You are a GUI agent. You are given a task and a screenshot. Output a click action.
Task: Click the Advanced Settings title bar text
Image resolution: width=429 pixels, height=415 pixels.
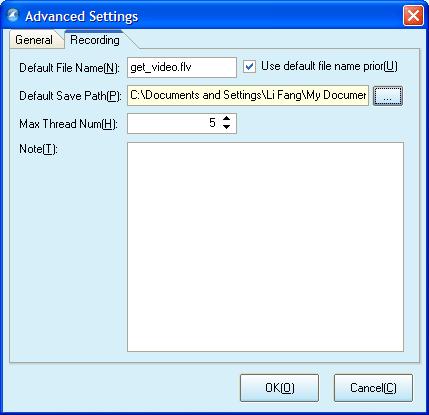point(82,16)
